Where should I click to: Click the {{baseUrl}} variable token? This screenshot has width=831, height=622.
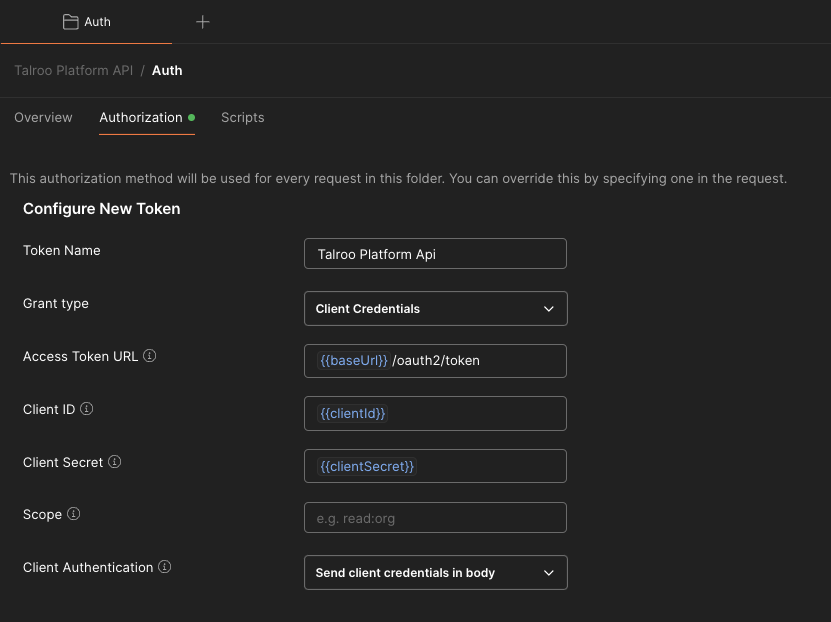pyautogui.click(x=353, y=360)
